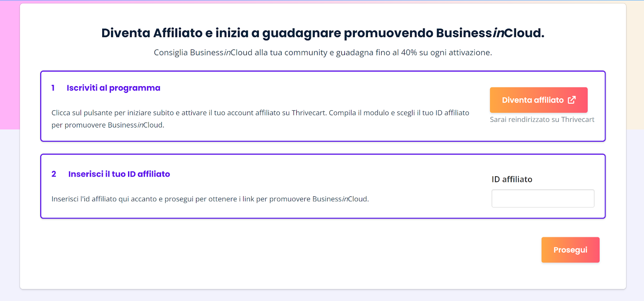Click the "ID affiliato" field label
The image size is (644, 301).
click(512, 179)
